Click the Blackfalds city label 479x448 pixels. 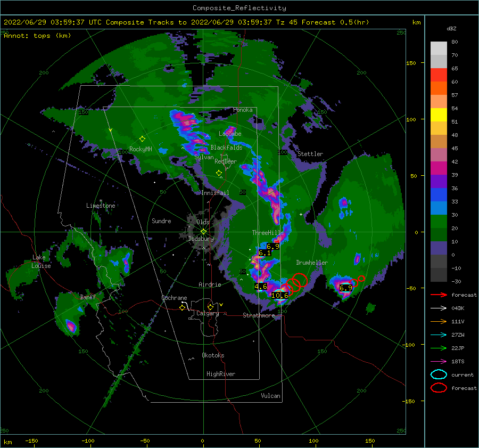click(x=226, y=148)
